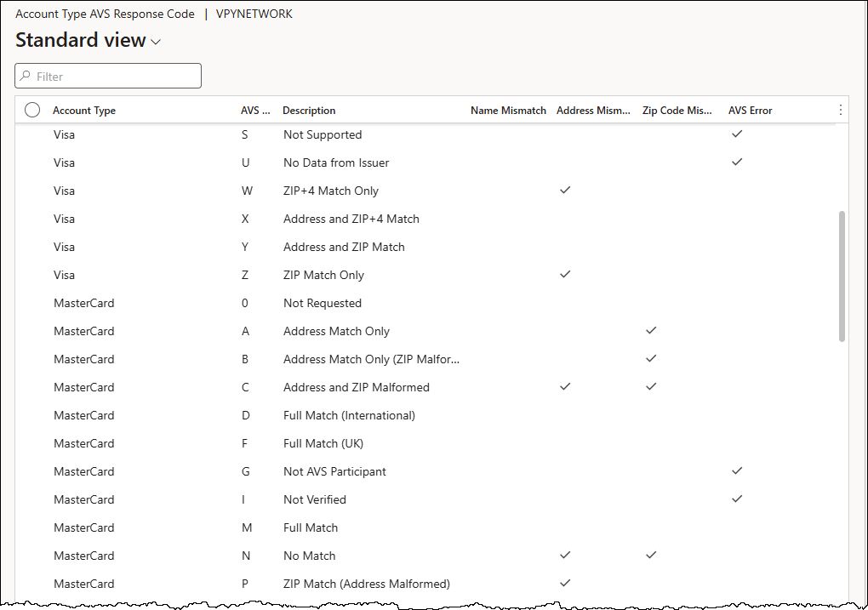Open the Standard view dropdown chevron
868x610 pixels.
(156, 42)
